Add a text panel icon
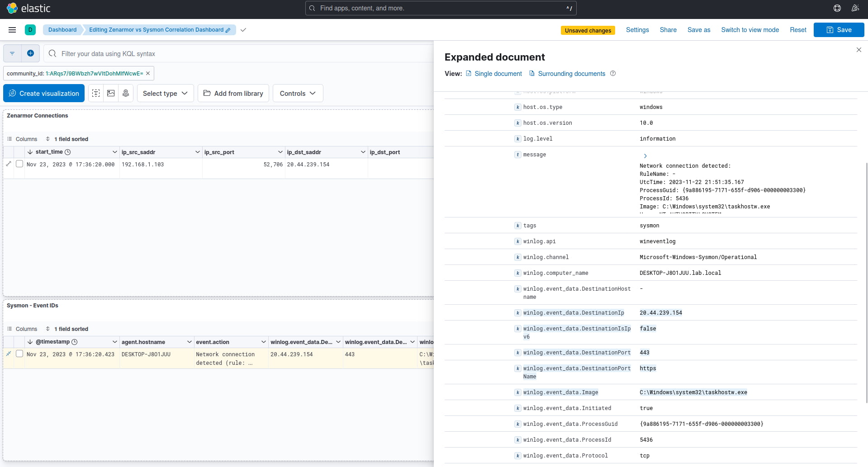The height and width of the screenshot is (467, 868). click(x=96, y=93)
